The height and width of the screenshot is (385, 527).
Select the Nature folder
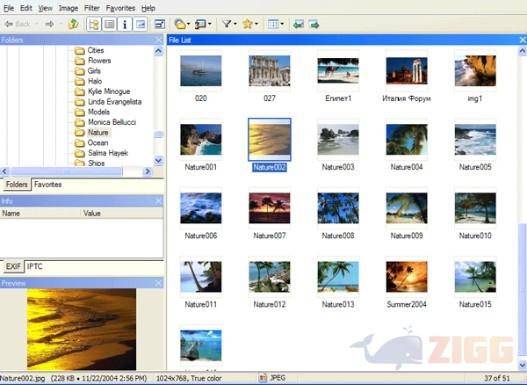98,132
